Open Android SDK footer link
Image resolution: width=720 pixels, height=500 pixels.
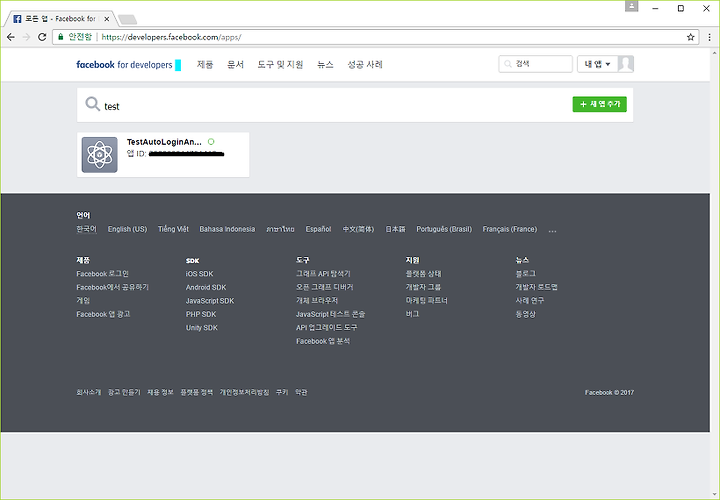[206, 287]
